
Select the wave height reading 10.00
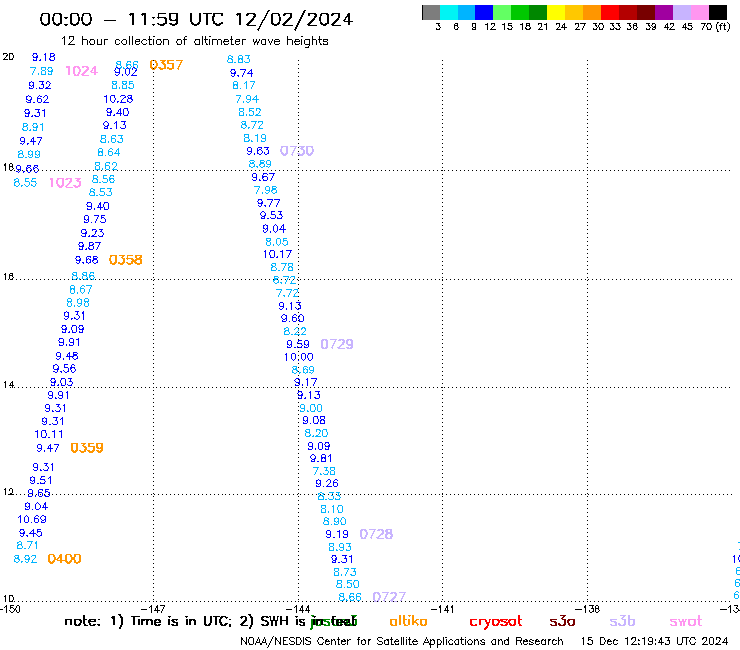click(298, 357)
